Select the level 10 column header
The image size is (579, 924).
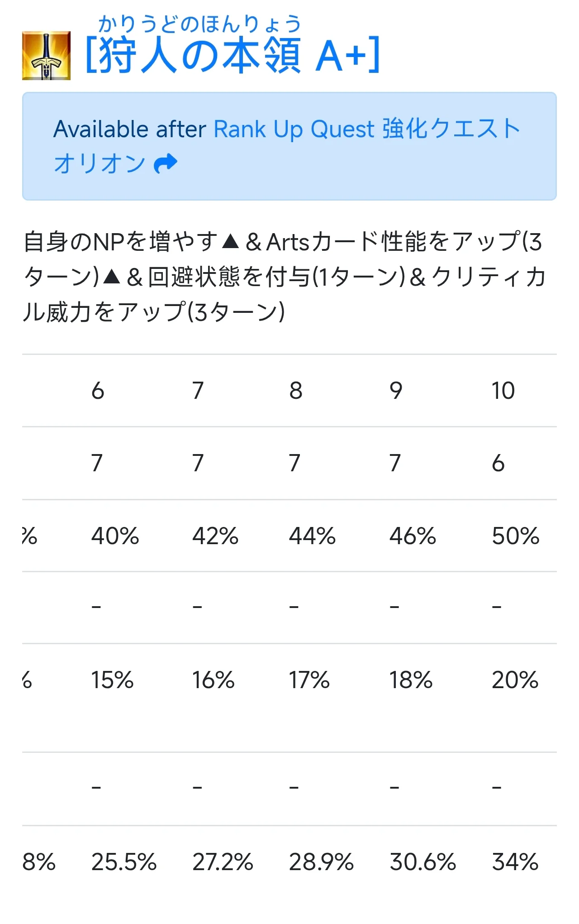coord(503,391)
